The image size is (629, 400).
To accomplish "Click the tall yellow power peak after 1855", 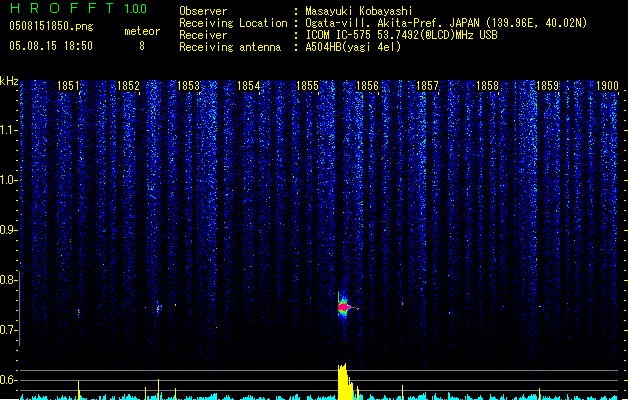I will pos(344,381).
